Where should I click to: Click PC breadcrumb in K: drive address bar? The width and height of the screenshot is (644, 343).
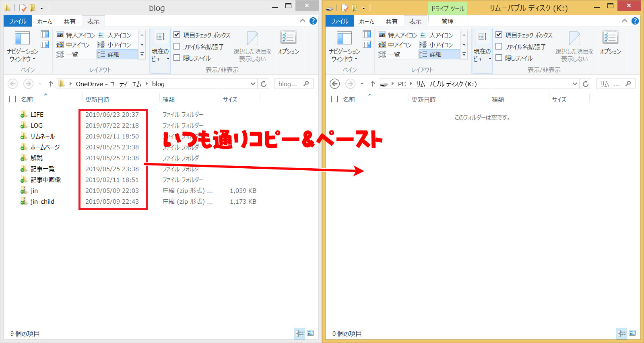point(402,84)
